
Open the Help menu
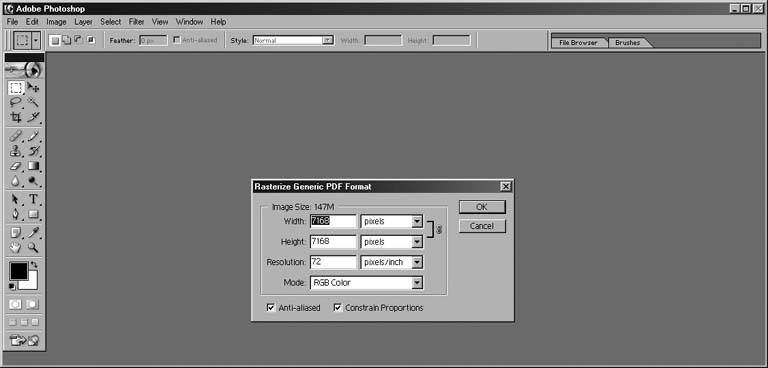(x=218, y=22)
